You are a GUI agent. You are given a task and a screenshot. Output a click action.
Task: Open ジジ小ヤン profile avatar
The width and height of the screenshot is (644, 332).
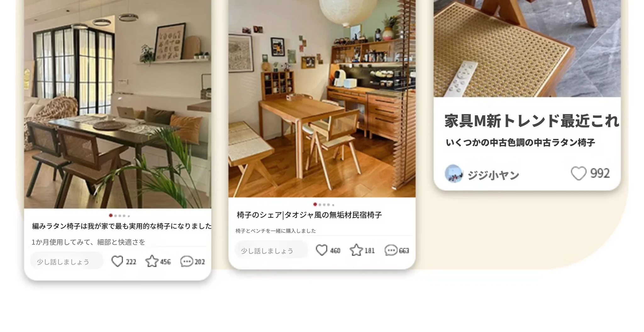(454, 174)
